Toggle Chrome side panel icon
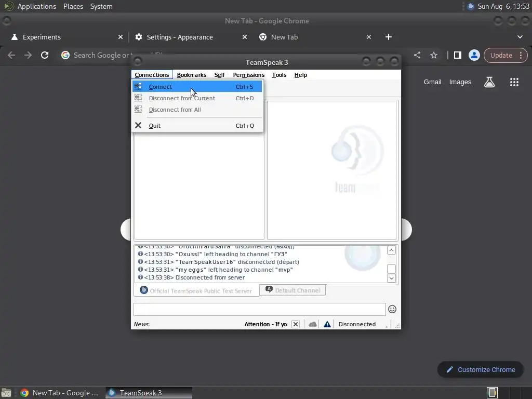Viewport: 532px width, 399px height. 457,55
